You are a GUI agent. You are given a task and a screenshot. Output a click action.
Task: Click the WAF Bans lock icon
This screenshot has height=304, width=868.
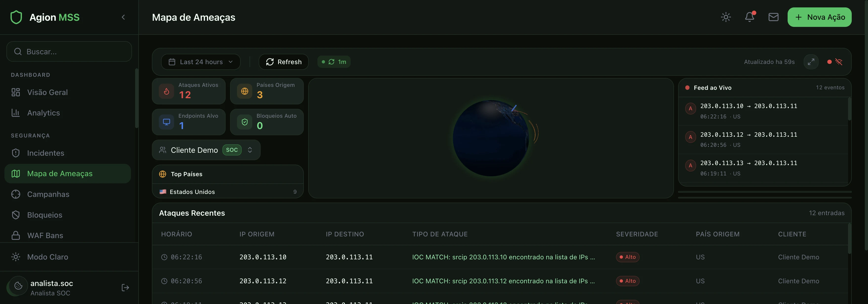click(16, 236)
